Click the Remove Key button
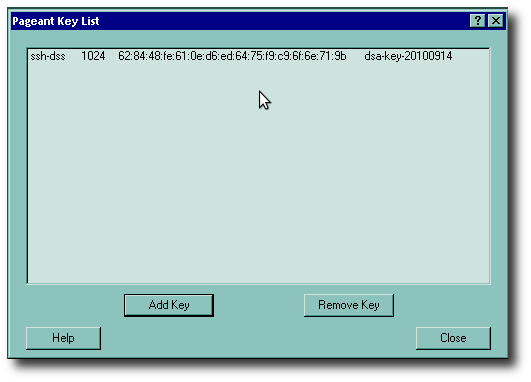Image resolution: width=531 pixels, height=382 pixels. click(x=349, y=305)
